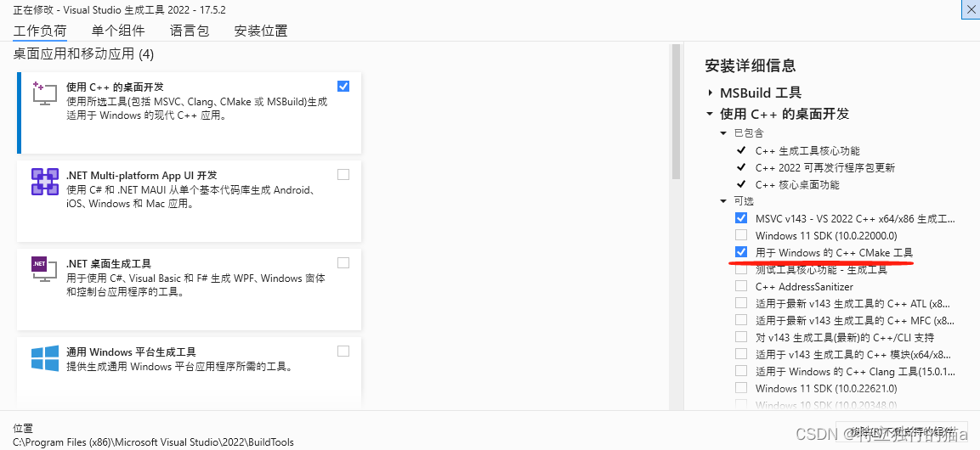Check the C++ 模块(x64/x86) checkbox
Image resolution: width=980 pixels, height=450 pixels.
pos(741,354)
